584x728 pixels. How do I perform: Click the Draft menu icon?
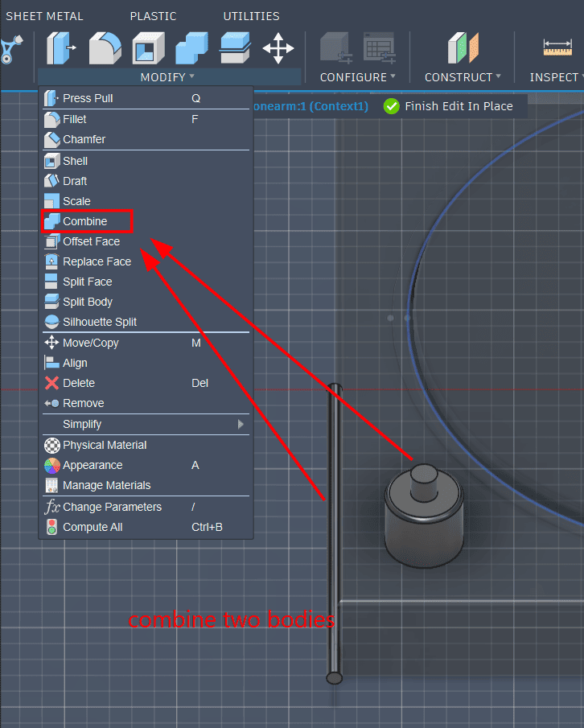51,181
